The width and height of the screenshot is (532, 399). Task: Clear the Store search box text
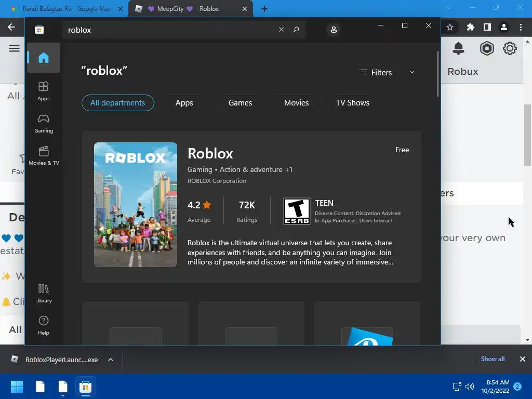[281, 30]
